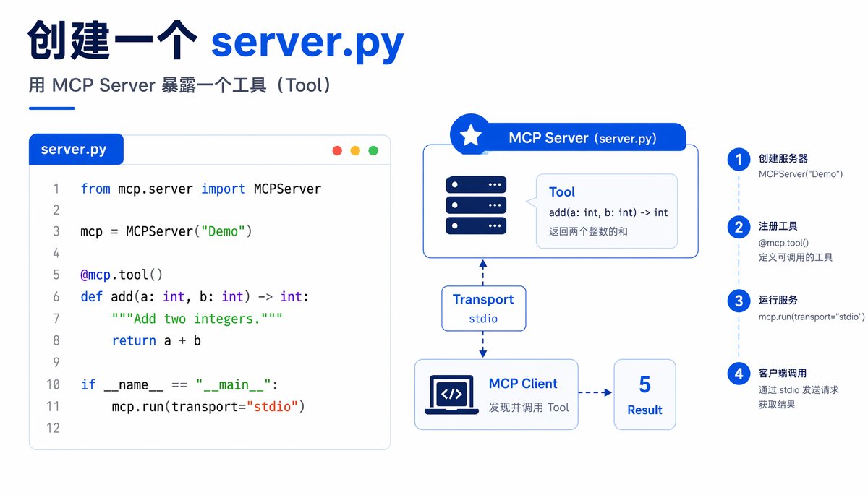Click the red window dot

click(337, 150)
